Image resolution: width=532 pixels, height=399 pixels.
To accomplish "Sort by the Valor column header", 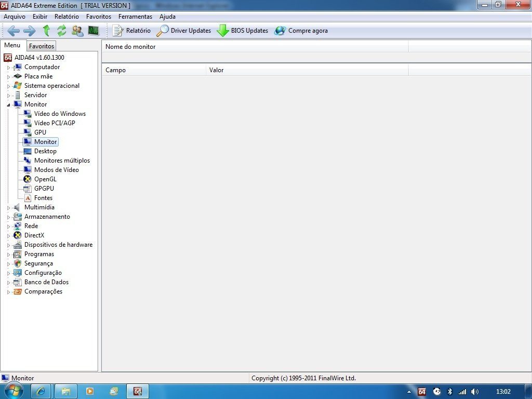I will (x=307, y=70).
